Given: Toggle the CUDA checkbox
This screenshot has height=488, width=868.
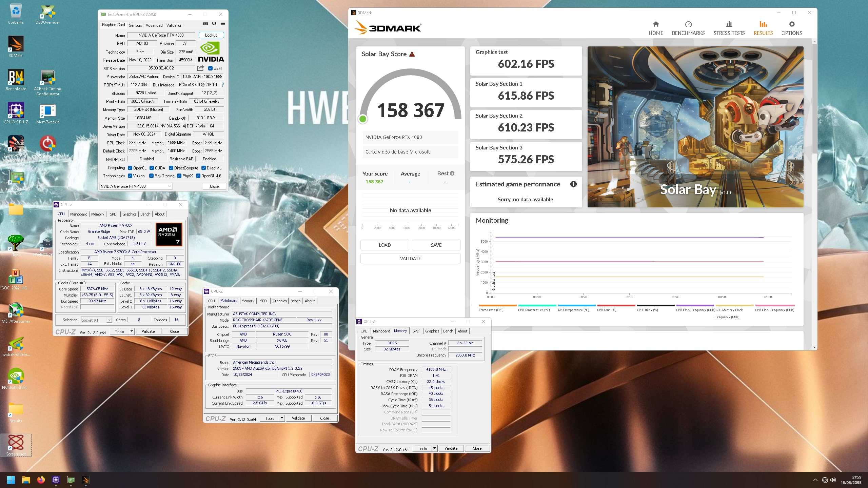Looking at the screenshot, I should coord(152,168).
